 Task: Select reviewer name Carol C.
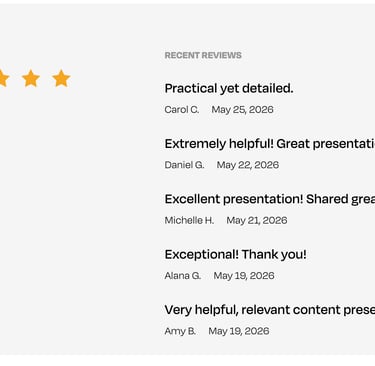(x=182, y=109)
